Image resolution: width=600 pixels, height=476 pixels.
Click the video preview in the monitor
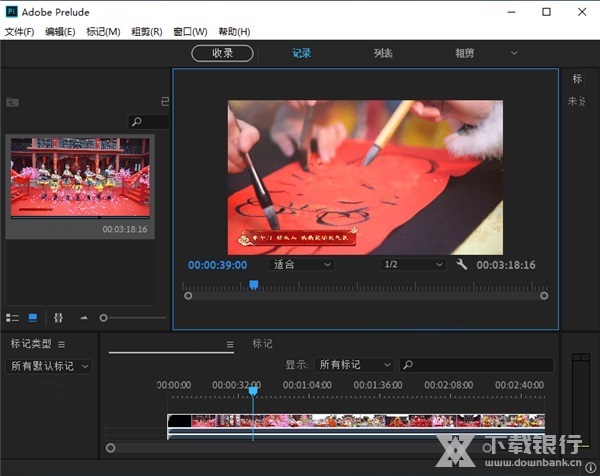click(x=365, y=178)
